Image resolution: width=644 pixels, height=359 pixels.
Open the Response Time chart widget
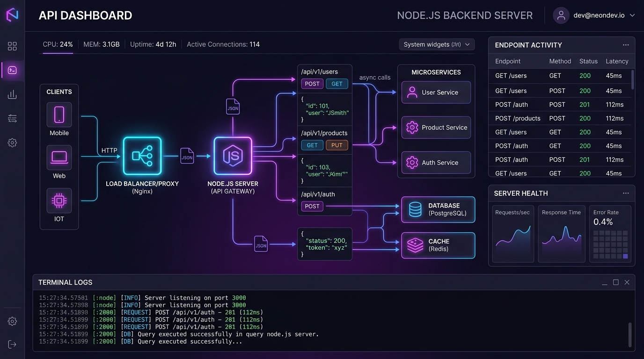pos(562,234)
